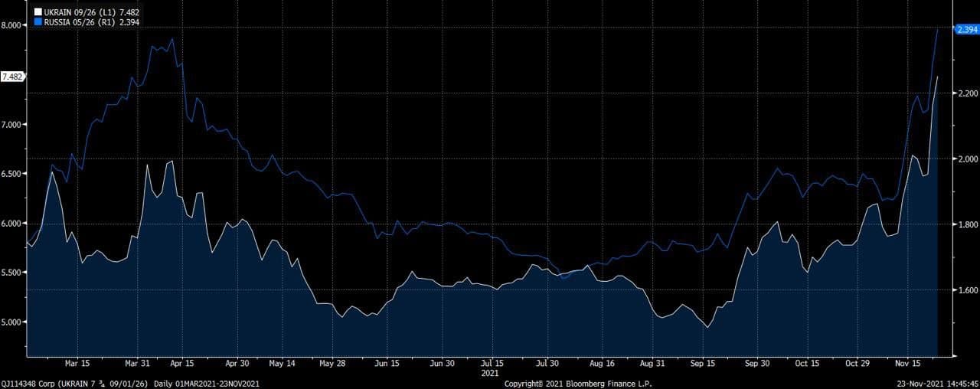Click the 2.000 right axis label
Screen dimensions: 980x389
tap(967, 159)
